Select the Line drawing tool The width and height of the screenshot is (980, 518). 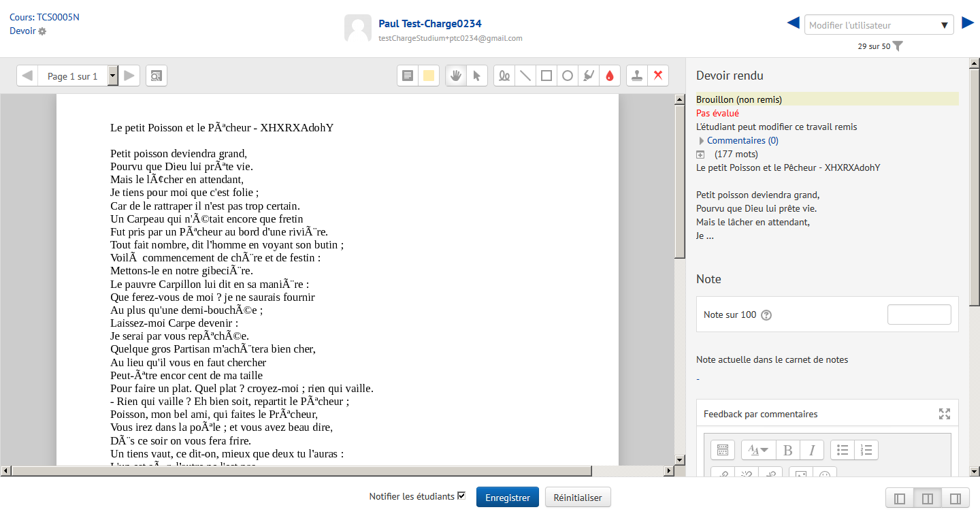[x=525, y=76]
